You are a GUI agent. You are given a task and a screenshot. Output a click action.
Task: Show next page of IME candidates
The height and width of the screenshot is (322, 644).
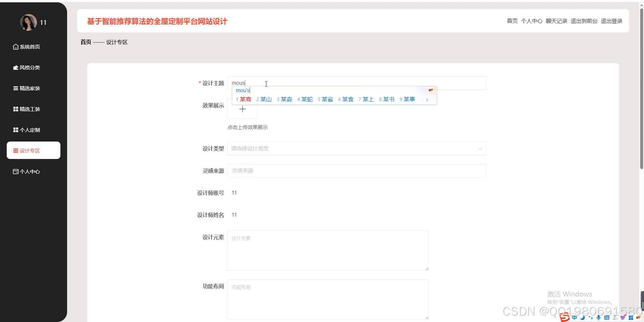coord(427,100)
